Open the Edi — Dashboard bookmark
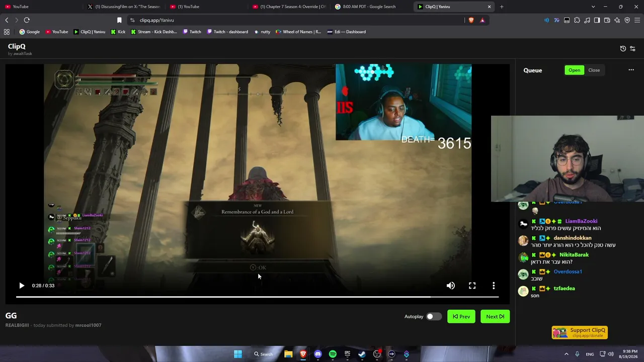This screenshot has height=362, width=644. point(346,32)
